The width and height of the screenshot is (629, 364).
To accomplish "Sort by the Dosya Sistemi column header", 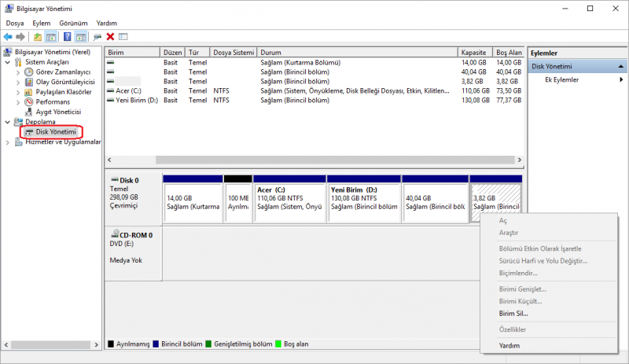I will tap(234, 53).
